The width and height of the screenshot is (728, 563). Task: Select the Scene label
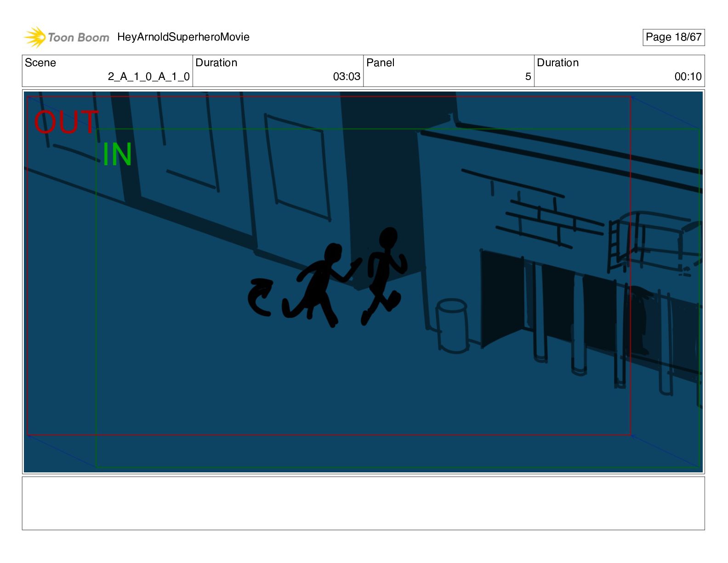click(x=40, y=63)
